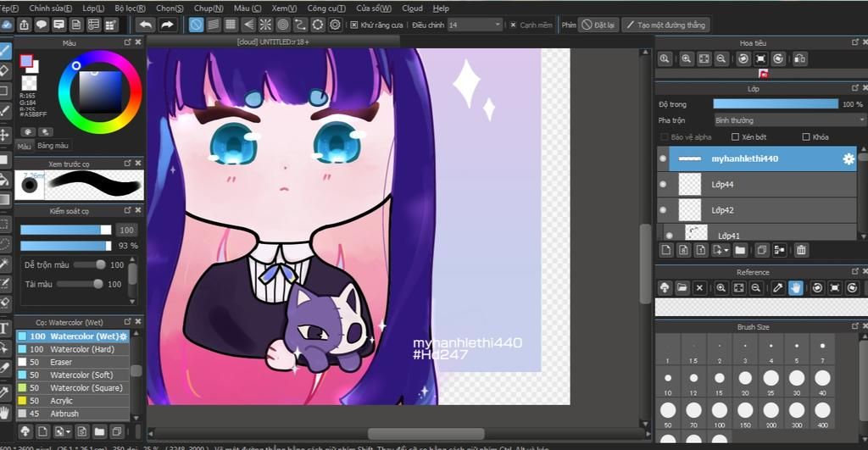The height and width of the screenshot is (450, 868).
Task: Select Watercolor (Hard) brush
Action: pyautogui.click(x=73, y=349)
